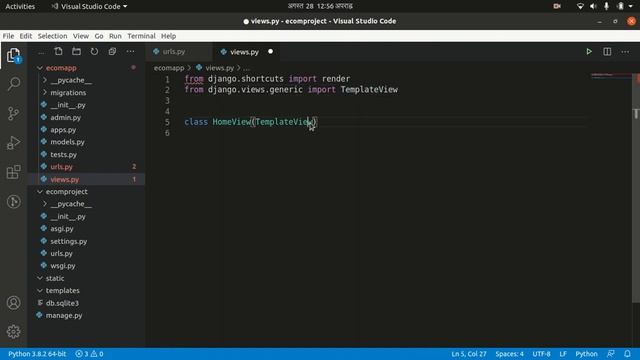
Task: Split the editor to the right
Action: pyautogui.click(x=607, y=51)
